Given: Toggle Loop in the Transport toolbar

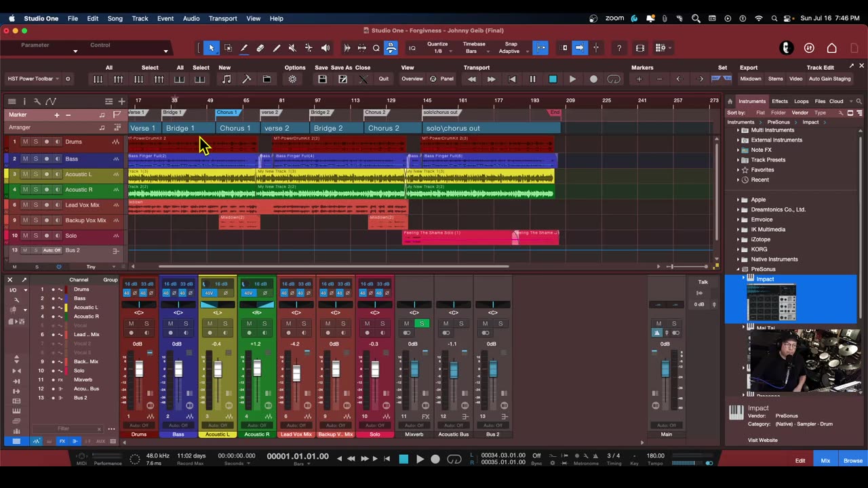Looking at the screenshot, I should point(614,79).
